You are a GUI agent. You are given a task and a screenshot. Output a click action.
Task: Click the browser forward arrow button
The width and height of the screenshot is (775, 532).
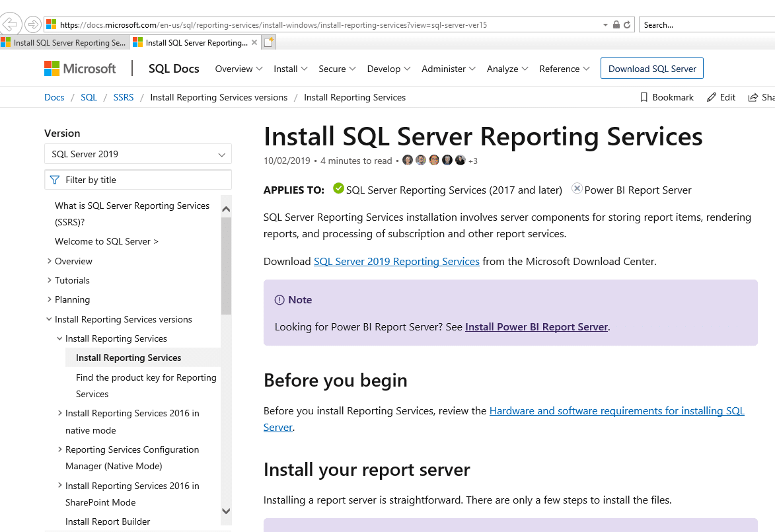click(x=32, y=24)
